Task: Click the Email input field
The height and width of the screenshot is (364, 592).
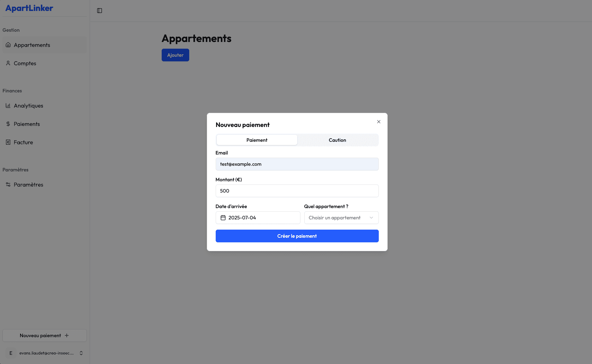Action: tap(297, 164)
